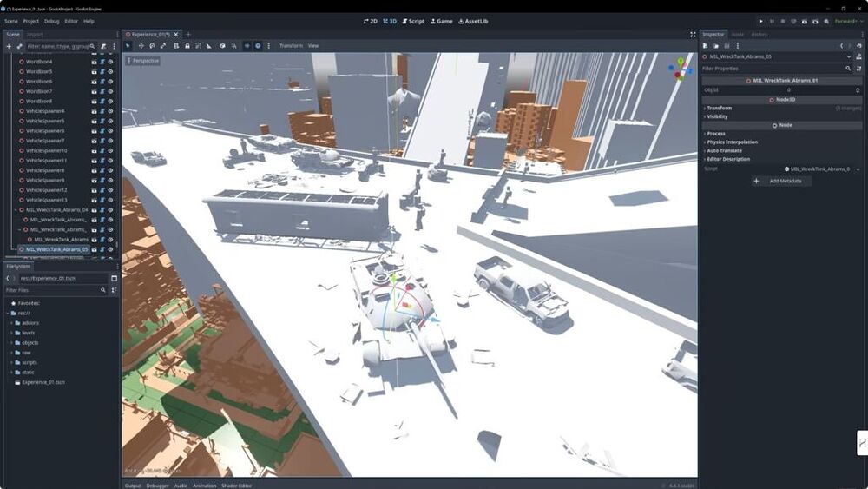This screenshot has height=489, width=868.
Task: Open the Editor menu
Action: coord(71,21)
